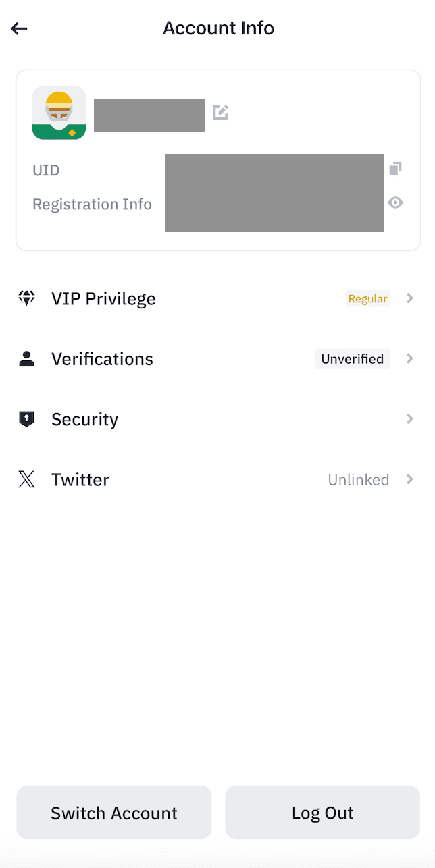Image resolution: width=435 pixels, height=868 pixels.
Task: Open the VIP Privilege menu entry
Action: tap(103, 298)
